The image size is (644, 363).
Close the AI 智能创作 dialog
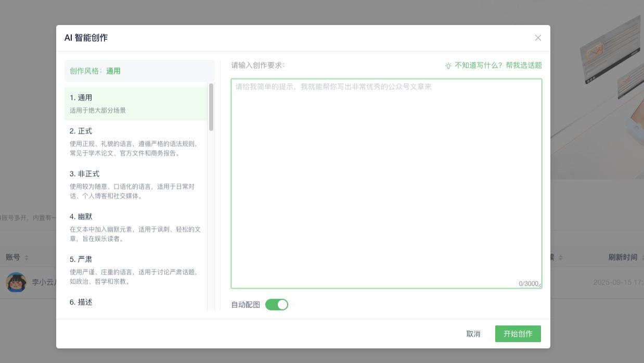coord(538,37)
